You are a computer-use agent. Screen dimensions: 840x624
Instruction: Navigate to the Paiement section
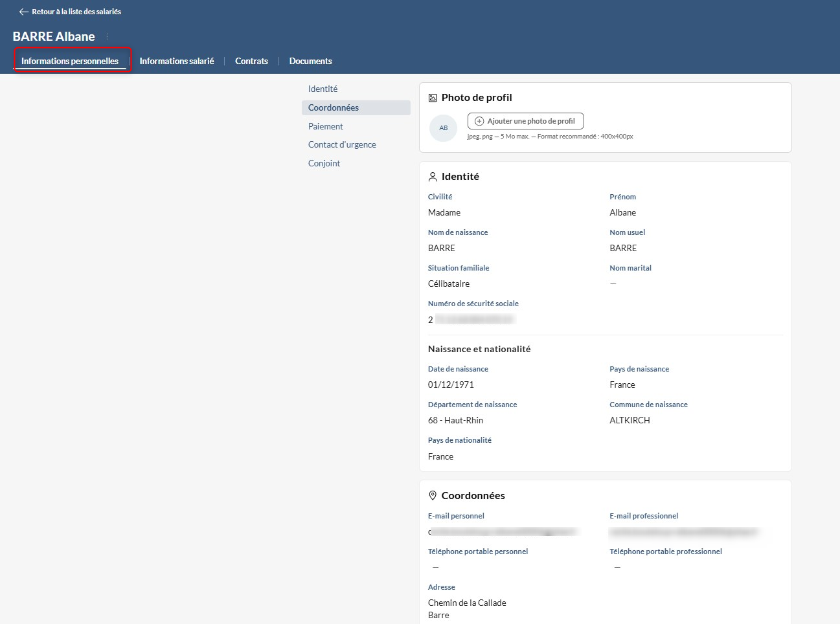[x=326, y=126]
